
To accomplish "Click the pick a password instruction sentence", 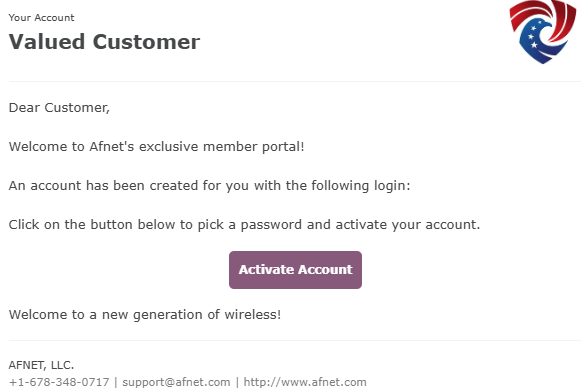I will (x=244, y=224).
